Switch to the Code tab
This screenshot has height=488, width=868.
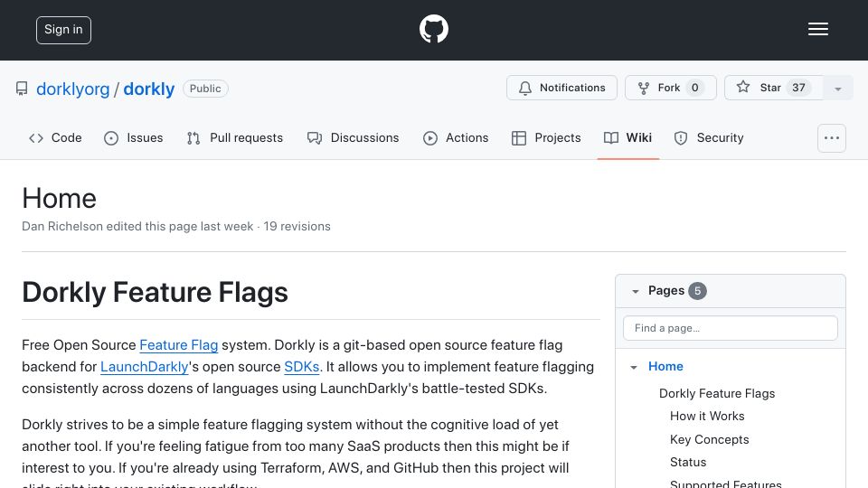coord(55,137)
